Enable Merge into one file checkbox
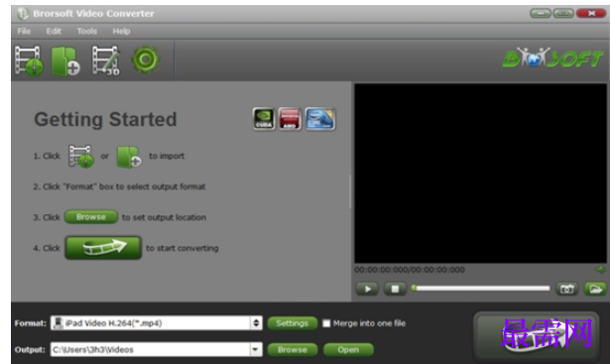Screen dimensions: 611x364 coord(326,323)
